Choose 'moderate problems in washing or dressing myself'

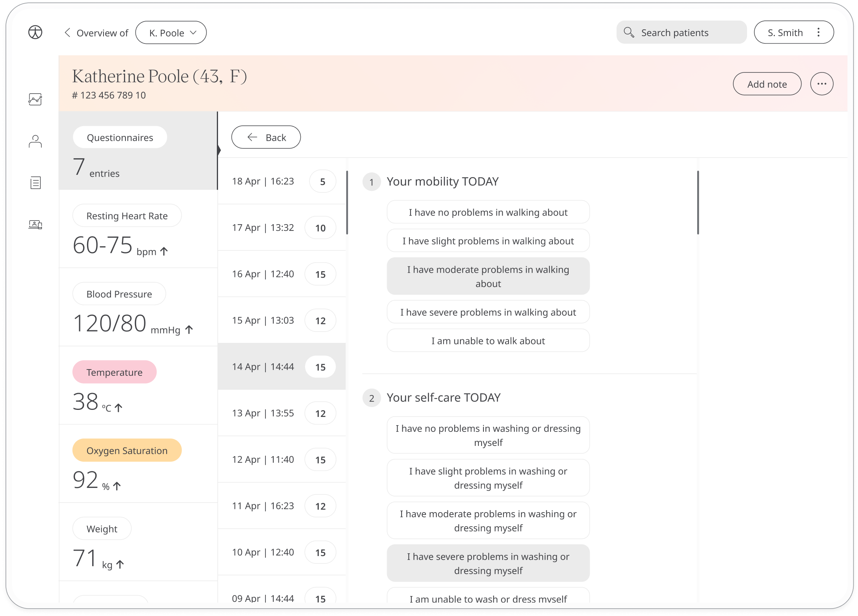(x=488, y=521)
